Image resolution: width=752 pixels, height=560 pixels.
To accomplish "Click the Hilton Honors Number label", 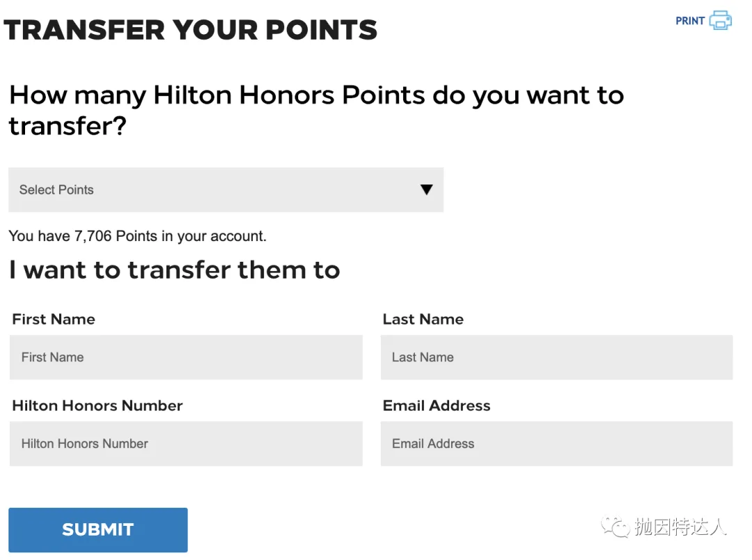I will [x=97, y=405].
